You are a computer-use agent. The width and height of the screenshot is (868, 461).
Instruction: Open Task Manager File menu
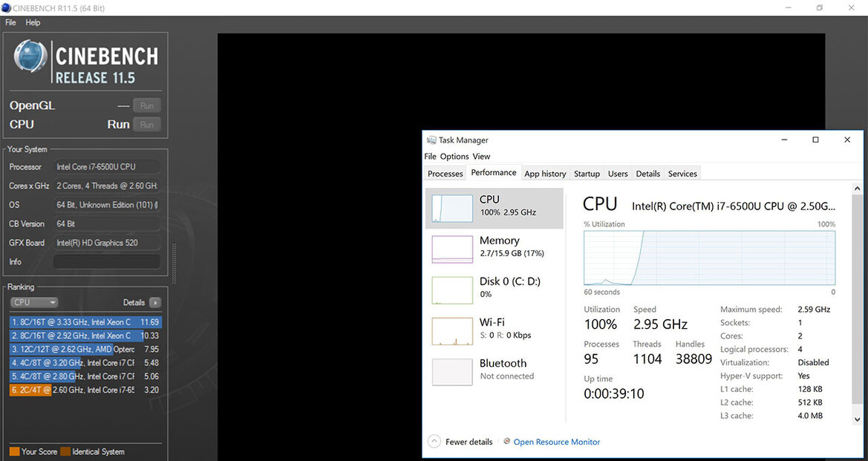pos(430,157)
